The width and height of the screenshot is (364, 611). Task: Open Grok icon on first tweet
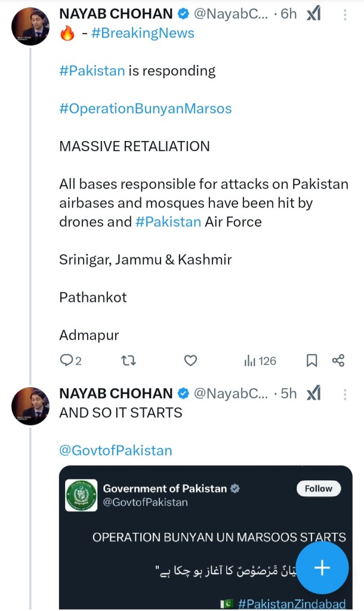313,14
